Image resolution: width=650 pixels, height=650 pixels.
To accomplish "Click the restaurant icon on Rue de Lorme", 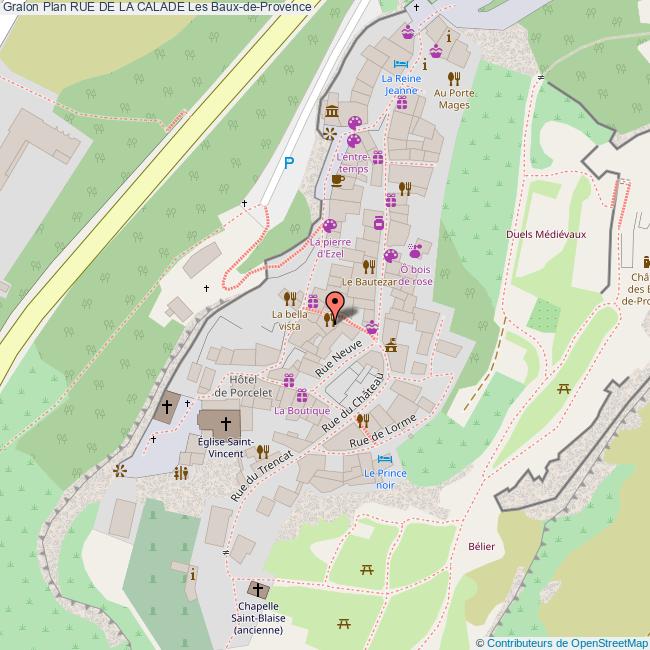I will pos(362,420).
